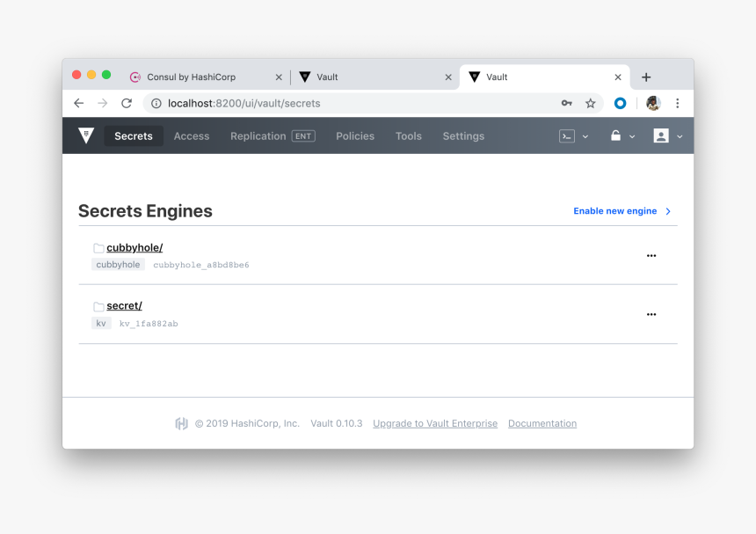Open the user profile icon in Vault navbar
Viewport: 756px width, 534px height.
[x=661, y=136]
